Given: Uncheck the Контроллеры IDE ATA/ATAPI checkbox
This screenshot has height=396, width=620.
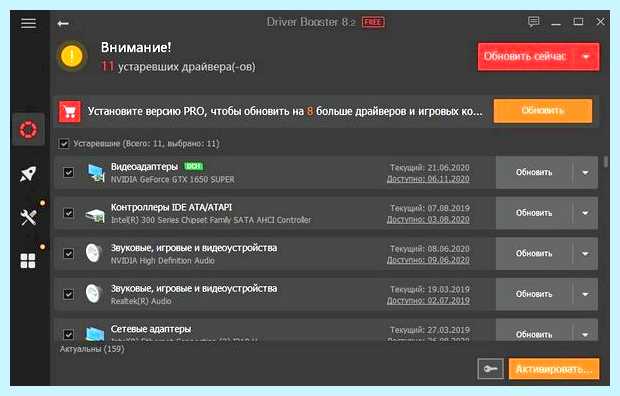Looking at the screenshot, I should point(68,213).
